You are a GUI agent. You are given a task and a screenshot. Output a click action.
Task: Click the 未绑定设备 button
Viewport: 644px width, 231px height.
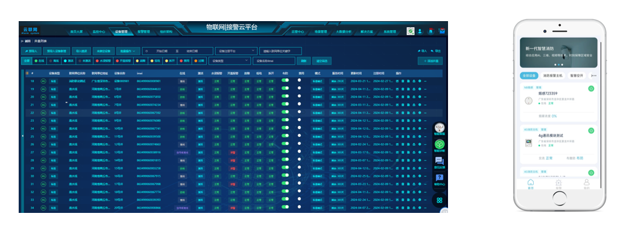[103, 51]
